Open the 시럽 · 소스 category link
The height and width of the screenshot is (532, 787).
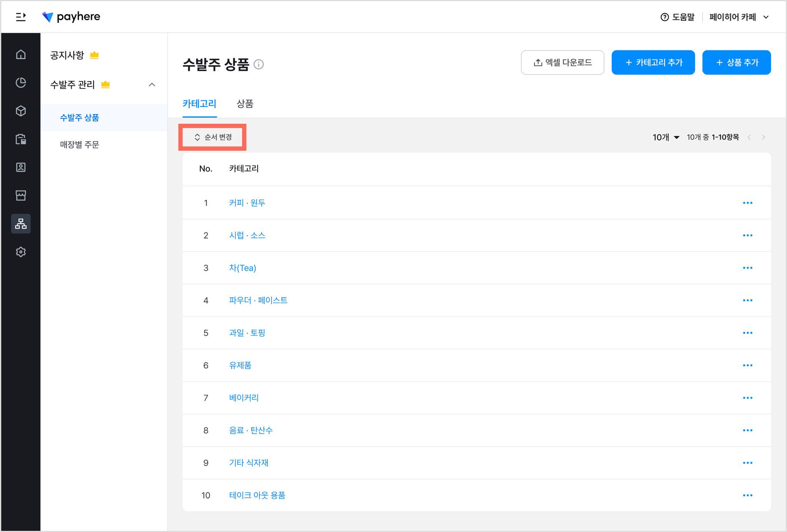(247, 235)
